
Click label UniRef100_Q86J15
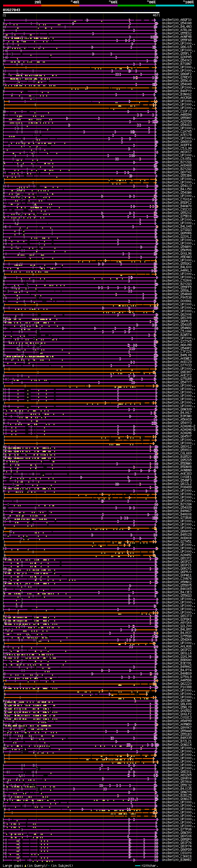pyautogui.click(x=177, y=47)
